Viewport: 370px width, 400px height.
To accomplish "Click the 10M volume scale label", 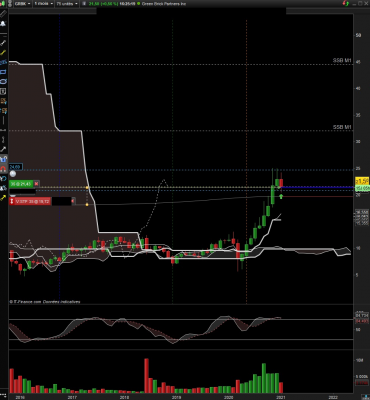I will click(x=359, y=360).
